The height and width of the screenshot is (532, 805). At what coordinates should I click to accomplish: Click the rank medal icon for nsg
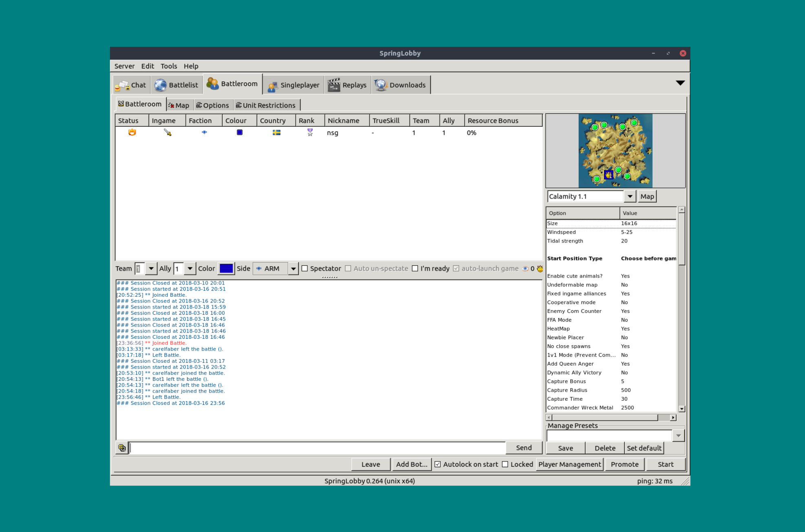click(310, 132)
